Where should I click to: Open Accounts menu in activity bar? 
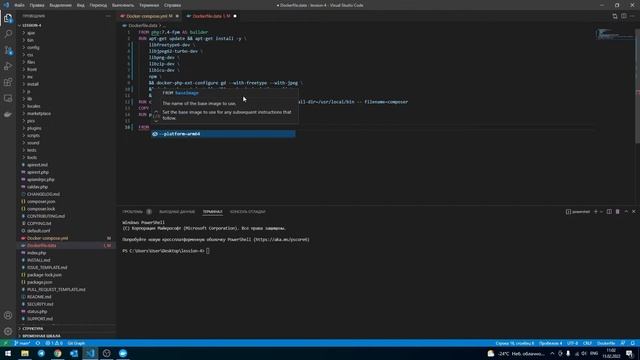(8, 315)
